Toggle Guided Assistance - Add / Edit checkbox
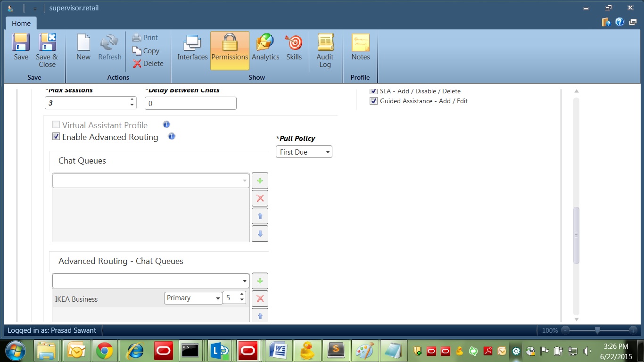 click(x=373, y=101)
